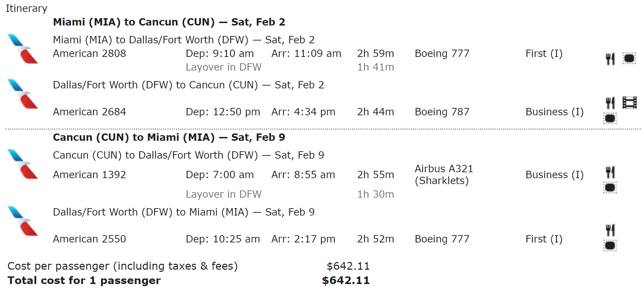Click the power outlet icon for flight 2808
The height and width of the screenshot is (291, 644).
[629, 58]
